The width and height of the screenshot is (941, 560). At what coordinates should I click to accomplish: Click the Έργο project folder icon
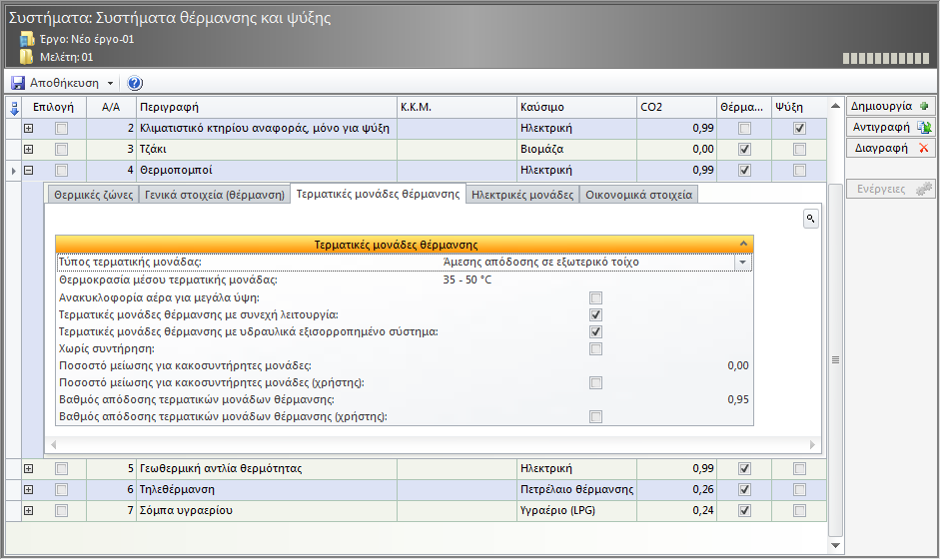pyautogui.click(x=27, y=40)
